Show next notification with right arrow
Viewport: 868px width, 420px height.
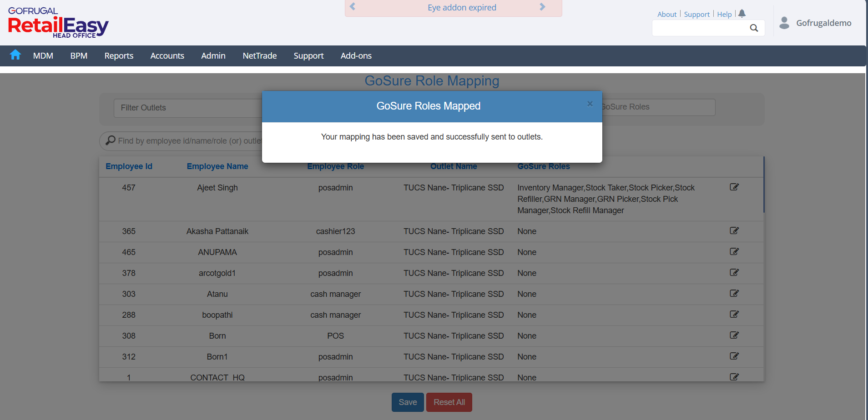tap(542, 7)
